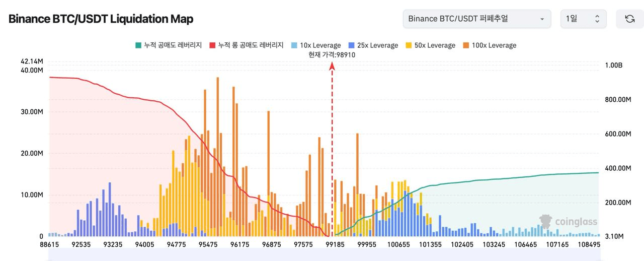Click the x-axis label 100655
Image resolution: width=644 pixels, height=261 pixels.
tap(398, 244)
